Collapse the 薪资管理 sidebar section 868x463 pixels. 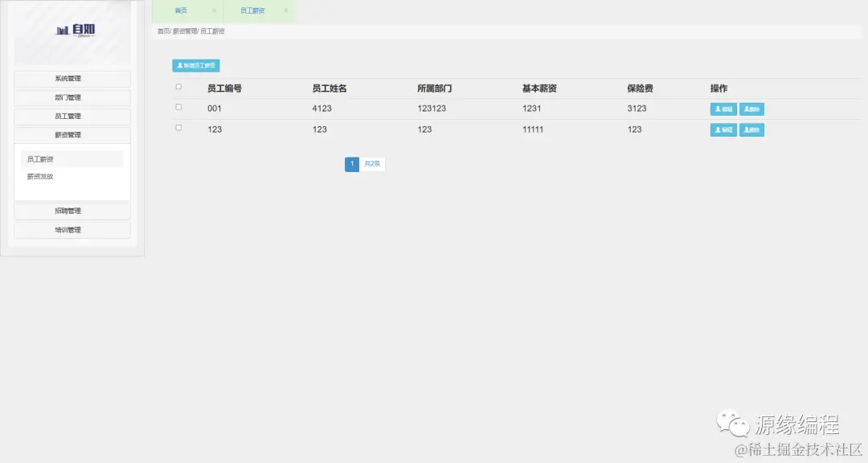pyautogui.click(x=72, y=134)
